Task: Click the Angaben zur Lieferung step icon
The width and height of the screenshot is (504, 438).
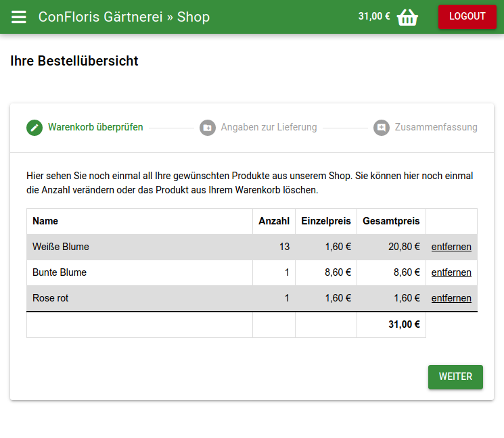Action: point(208,127)
